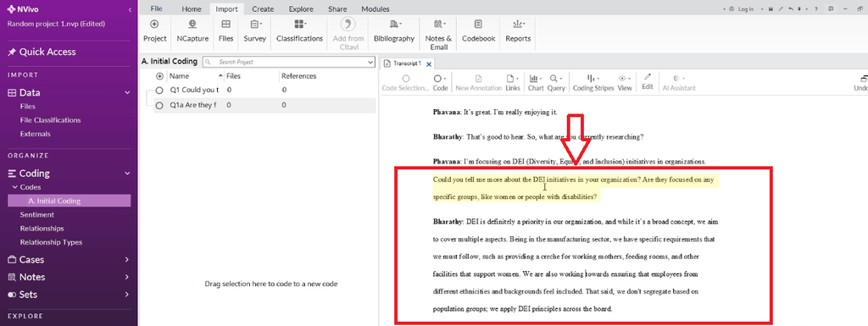Select the Import ribbon tab
The image size is (868, 326).
point(227,8)
